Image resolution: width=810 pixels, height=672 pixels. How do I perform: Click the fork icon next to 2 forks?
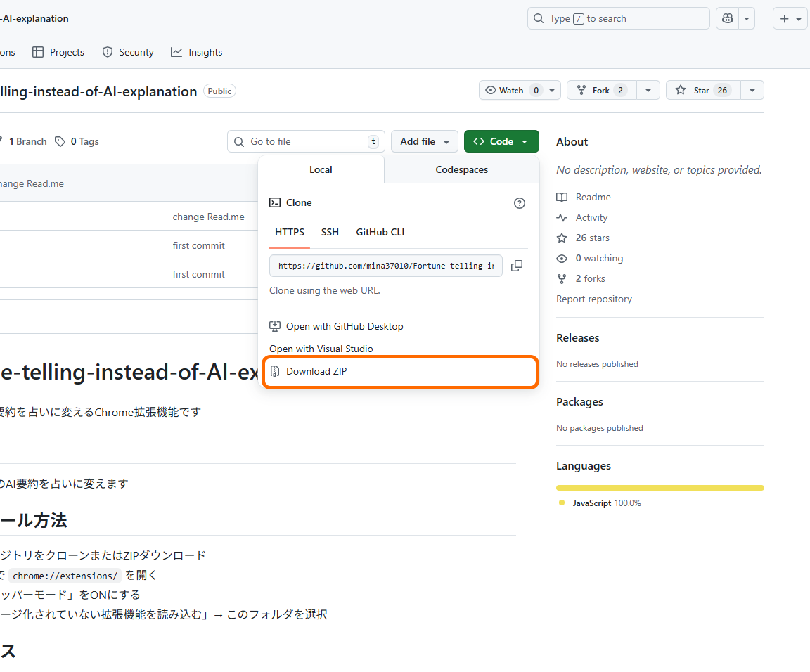click(561, 278)
